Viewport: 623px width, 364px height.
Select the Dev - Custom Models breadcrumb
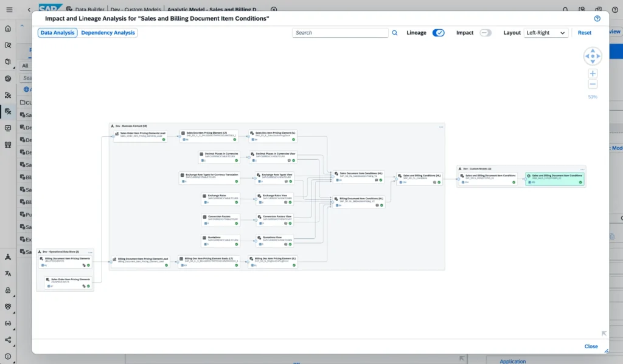coord(136,9)
